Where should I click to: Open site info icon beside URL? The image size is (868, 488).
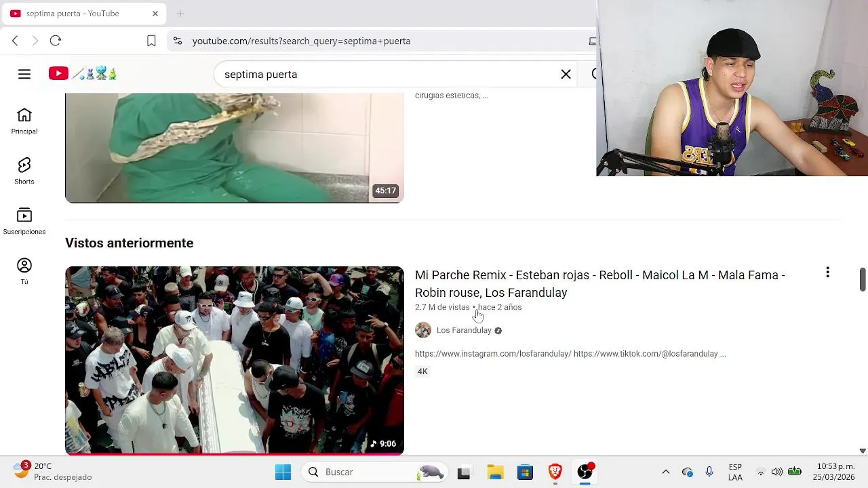[178, 41]
